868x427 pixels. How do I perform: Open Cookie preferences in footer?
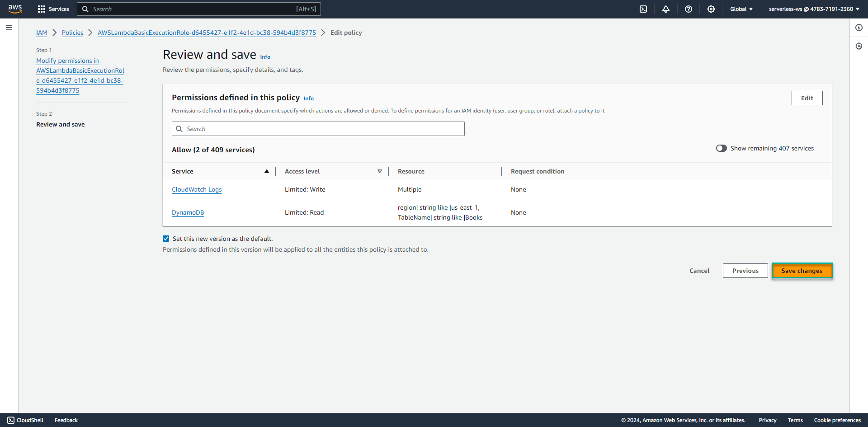pyautogui.click(x=837, y=420)
